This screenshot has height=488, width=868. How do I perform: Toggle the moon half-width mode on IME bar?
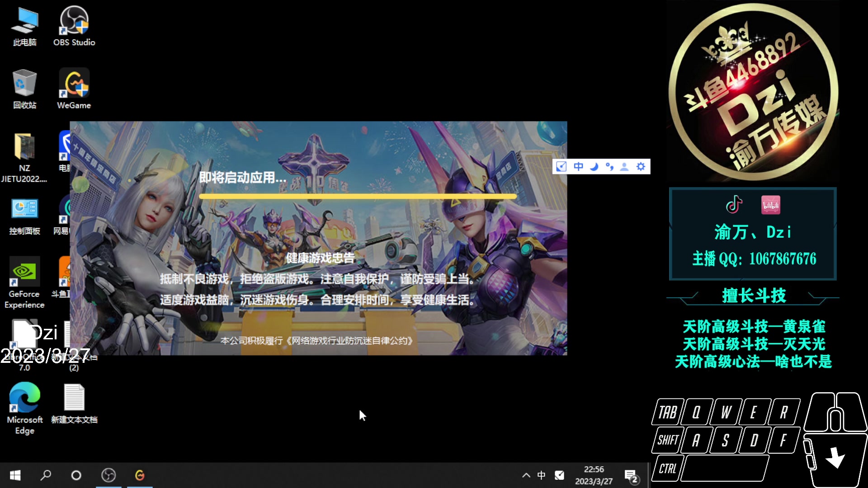(x=594, y=167)
